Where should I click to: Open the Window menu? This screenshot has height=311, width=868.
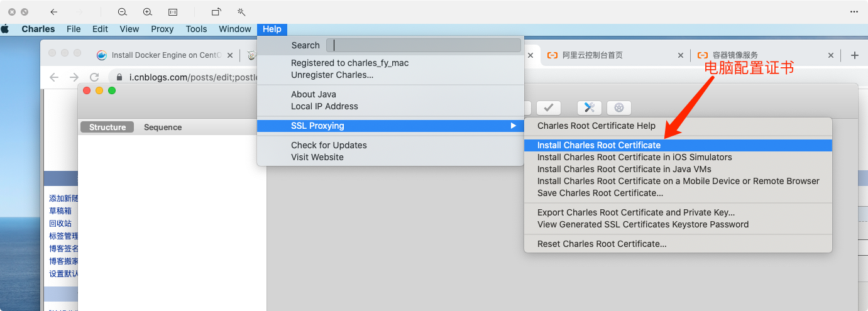235,29
